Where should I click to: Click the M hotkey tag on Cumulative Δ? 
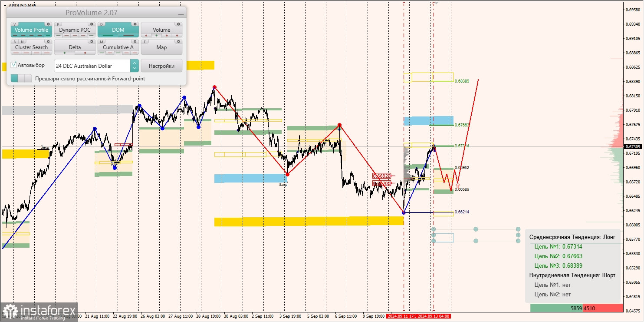102,42
